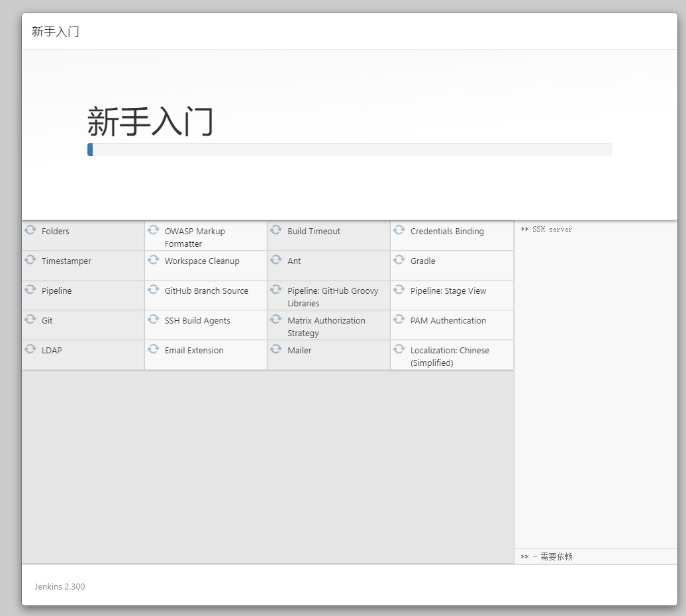Select the Timestamper plugin label
The height and width of the screenshot is (616, 686).
66,261
